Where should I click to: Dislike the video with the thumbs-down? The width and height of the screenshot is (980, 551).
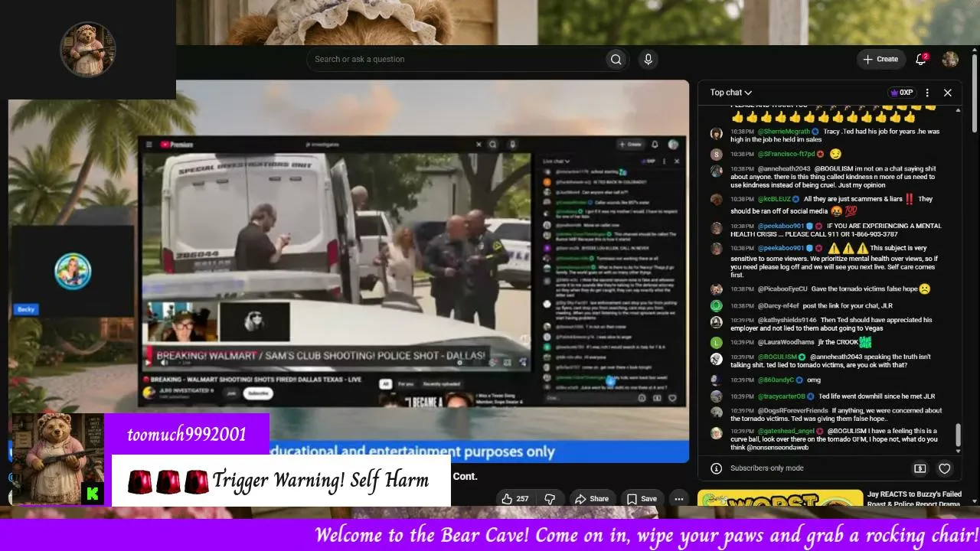pos(550,499)
